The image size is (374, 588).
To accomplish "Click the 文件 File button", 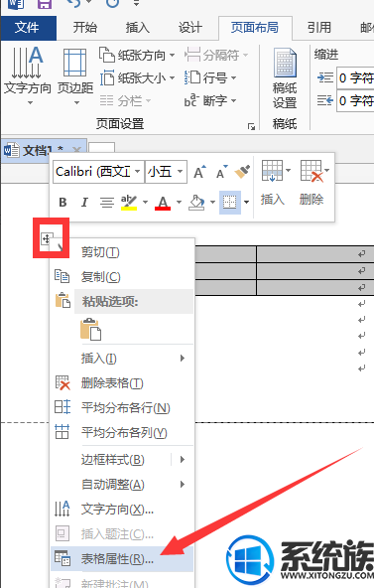I will [x=27, y=28].
